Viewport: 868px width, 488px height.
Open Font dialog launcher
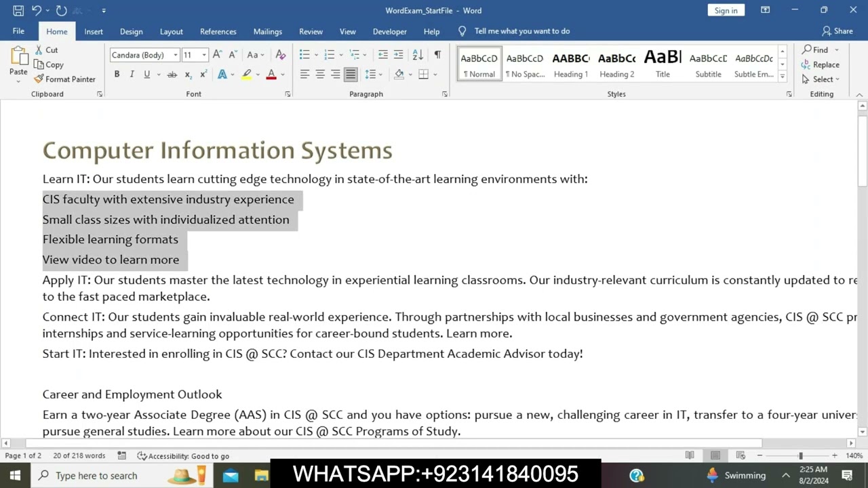[x=288, y=94]
